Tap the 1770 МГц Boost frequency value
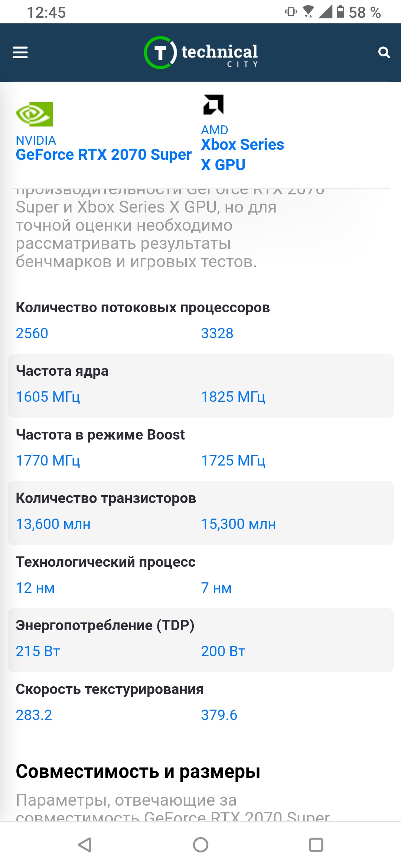The height and width of the screenshot is (868, 401). (48, 461)
